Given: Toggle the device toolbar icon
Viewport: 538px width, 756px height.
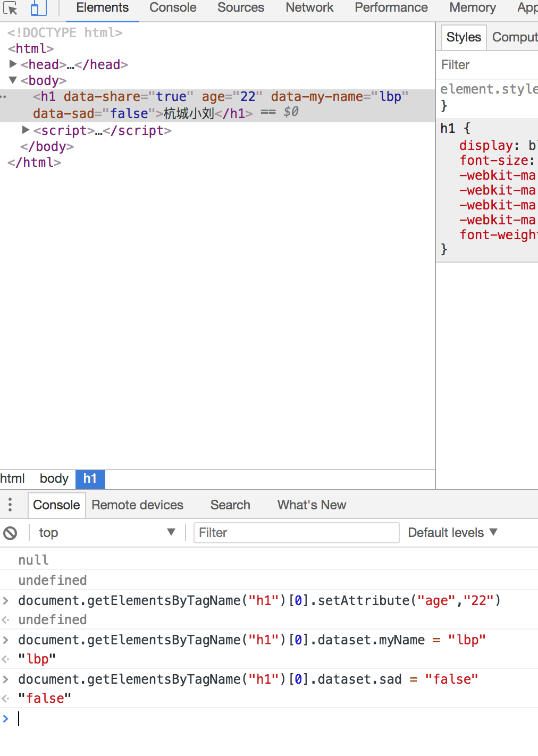Looking at the screenshot, I should tap(38, 8).
